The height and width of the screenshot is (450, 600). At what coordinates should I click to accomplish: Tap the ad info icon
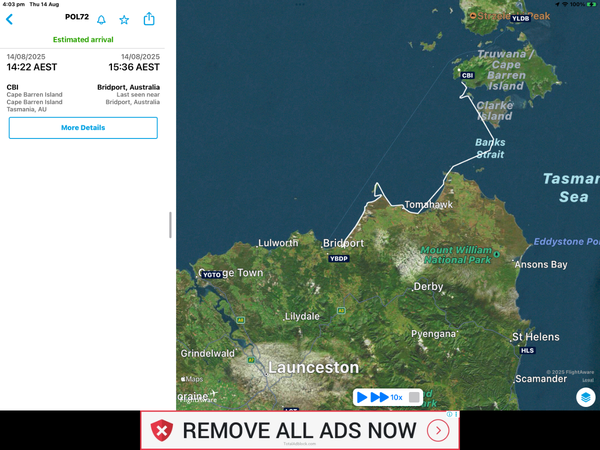(455, 414)
